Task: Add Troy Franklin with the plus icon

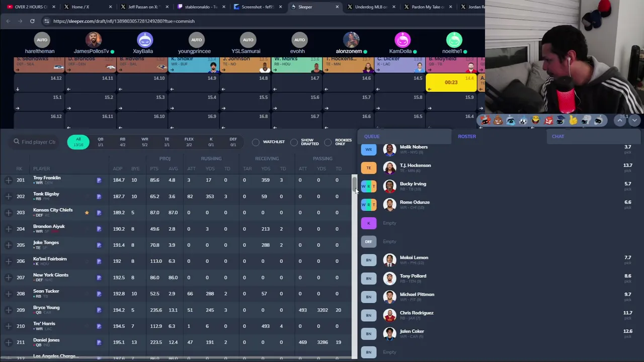Action: tap(8, 180)
